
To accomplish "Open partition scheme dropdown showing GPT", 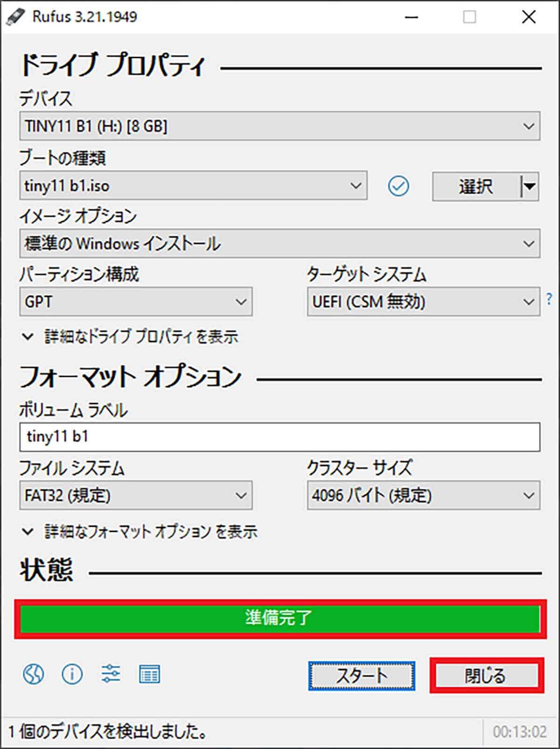I will pos(136,302).
